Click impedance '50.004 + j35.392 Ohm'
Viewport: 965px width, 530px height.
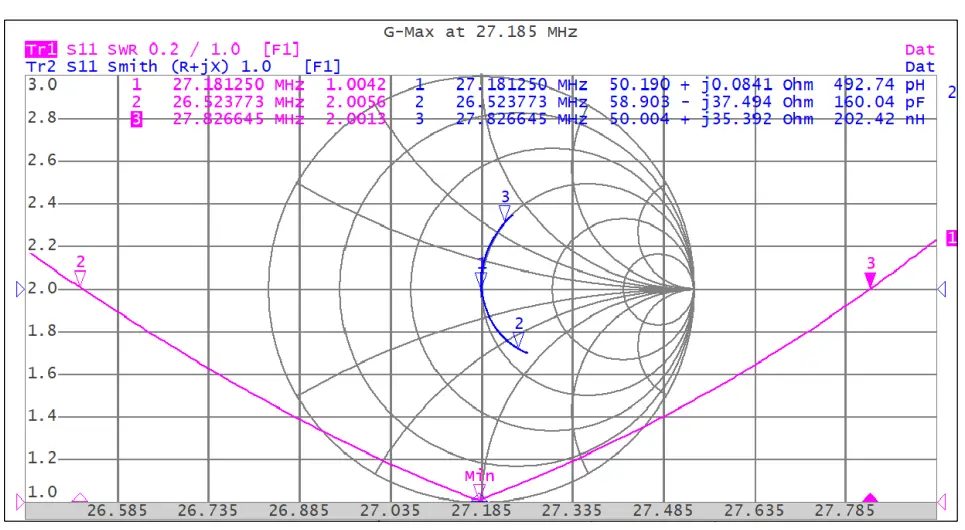(x=711, y=119)
